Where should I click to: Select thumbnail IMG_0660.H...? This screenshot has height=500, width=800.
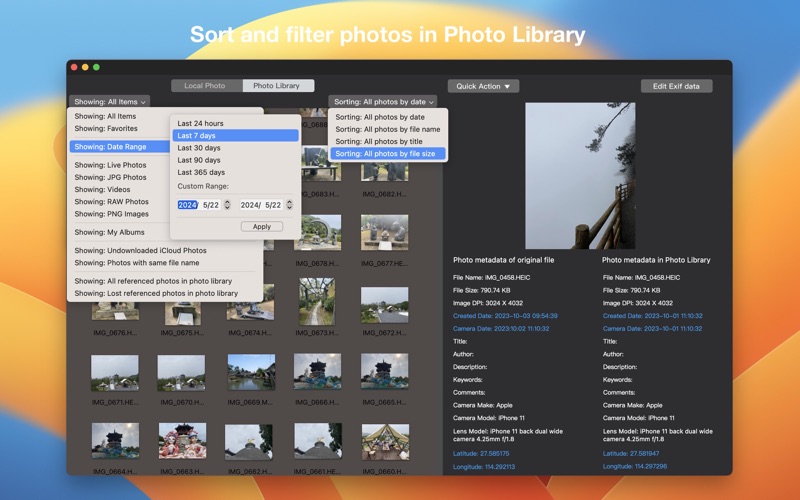[x=385, y=442]
